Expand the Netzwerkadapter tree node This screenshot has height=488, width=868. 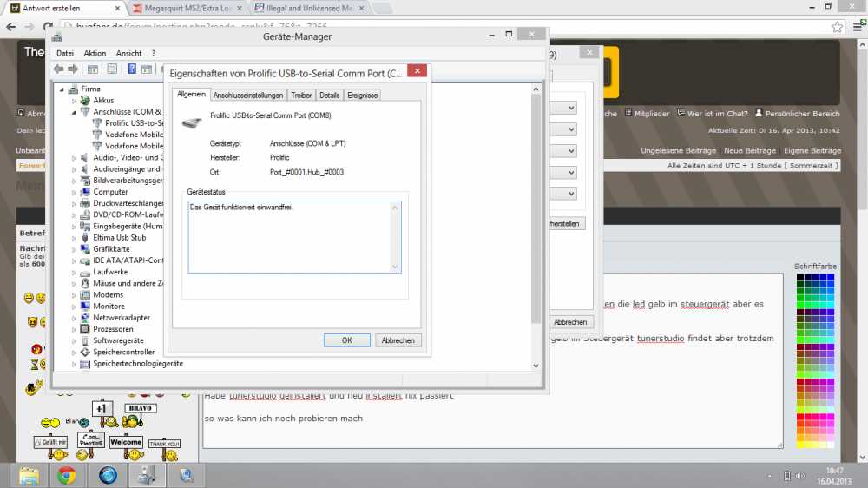(74, 318)
